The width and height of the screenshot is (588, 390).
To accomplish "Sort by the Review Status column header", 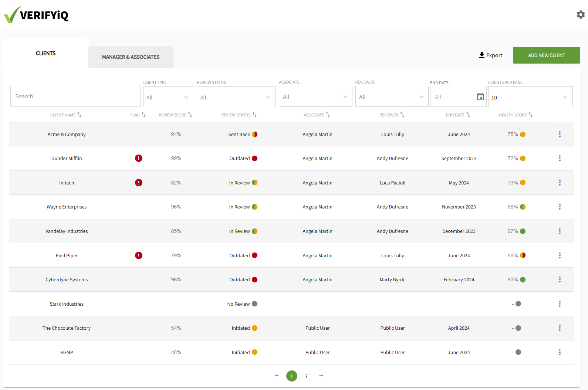I will [239, 115].
